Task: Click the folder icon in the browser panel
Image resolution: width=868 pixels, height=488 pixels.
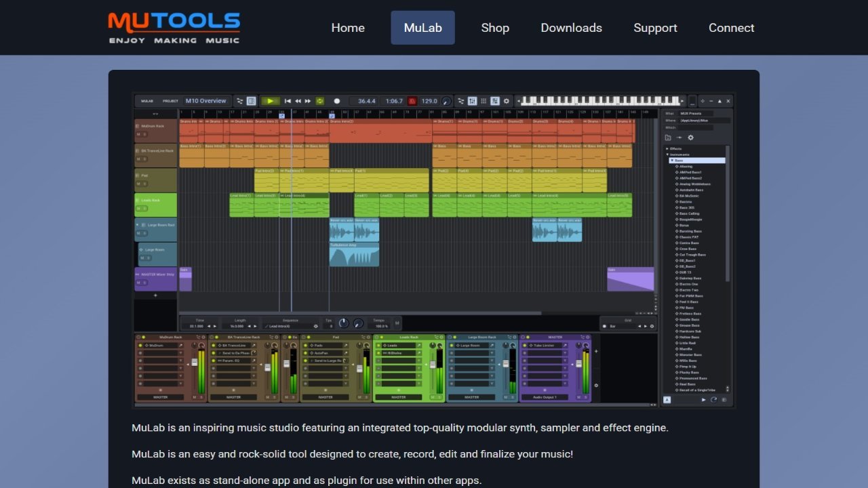Action: point(668,138)
